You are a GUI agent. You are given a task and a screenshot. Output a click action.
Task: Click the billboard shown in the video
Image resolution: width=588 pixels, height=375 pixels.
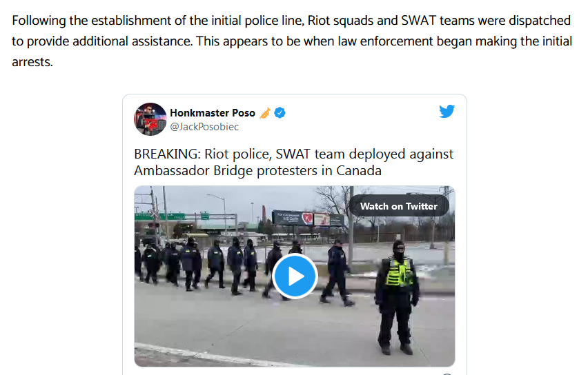(309, 218)
